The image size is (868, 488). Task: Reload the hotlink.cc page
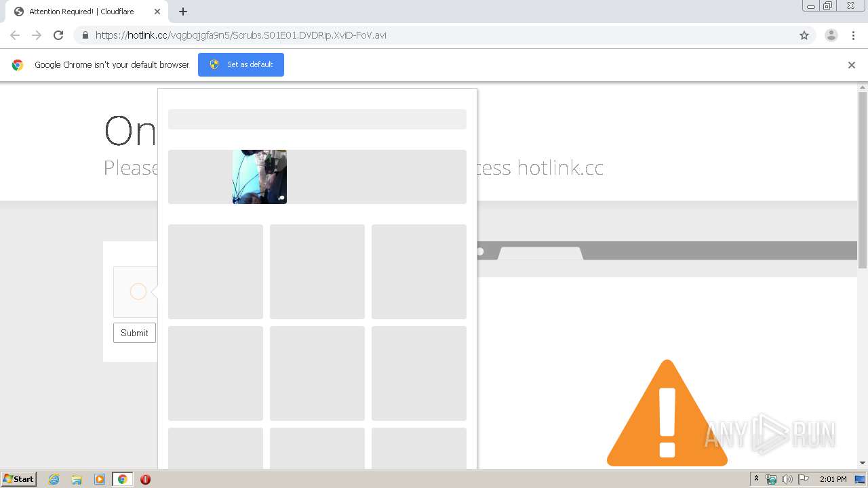[58, 35]
